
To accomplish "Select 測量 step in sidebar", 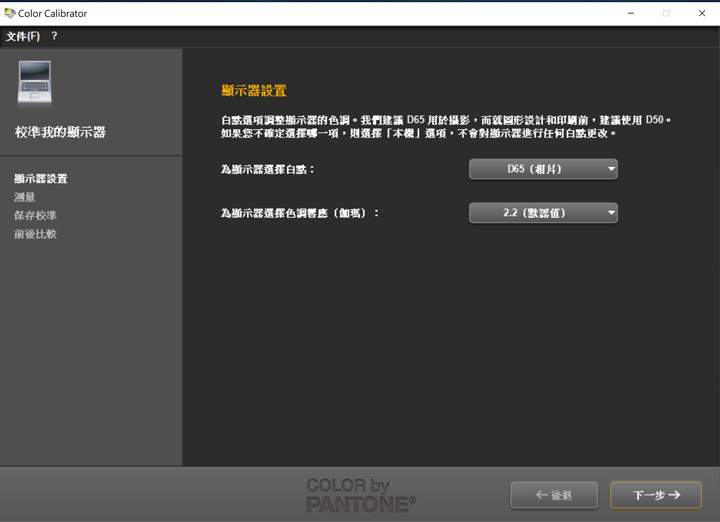I will (x=24, y=197).
